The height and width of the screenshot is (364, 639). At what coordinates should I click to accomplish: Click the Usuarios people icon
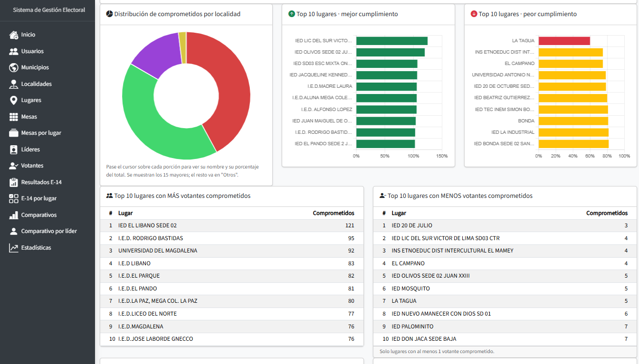pyautogui.click(x=13, y=51)
